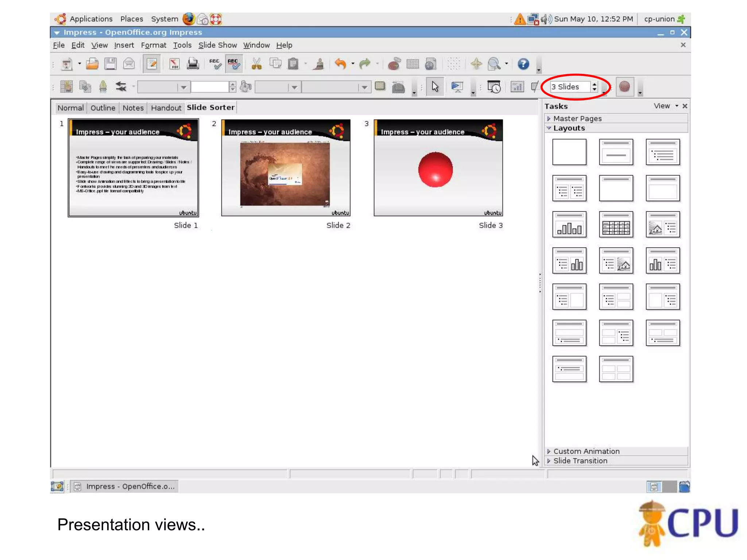Collapse the Layouts section
Image resolution: width=747 pixels, height=560 pixels.
[616, 128]
